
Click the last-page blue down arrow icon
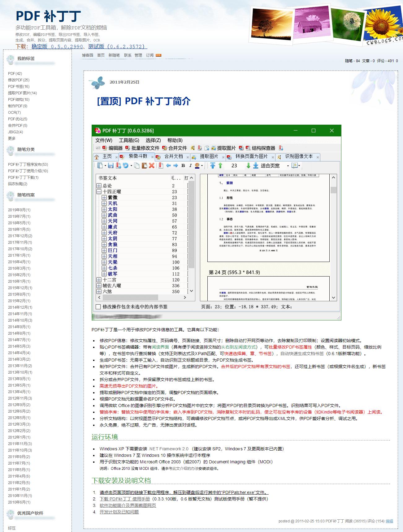pos(256,166)
